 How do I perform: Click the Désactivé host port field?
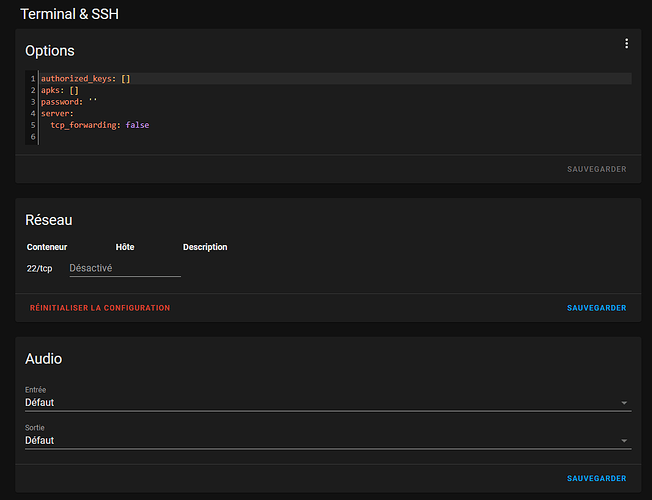(x=125, y=268)
